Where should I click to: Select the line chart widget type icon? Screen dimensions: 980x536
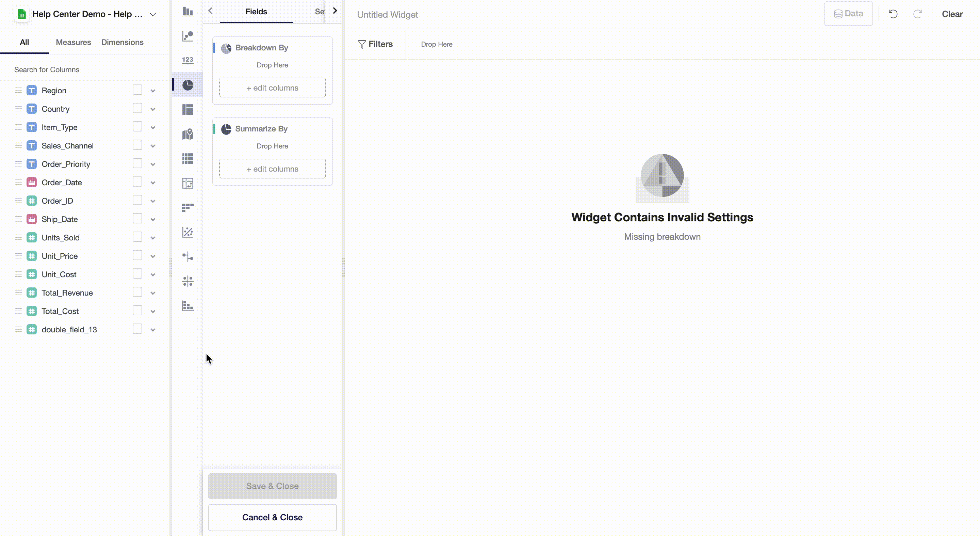coord(187,36)
